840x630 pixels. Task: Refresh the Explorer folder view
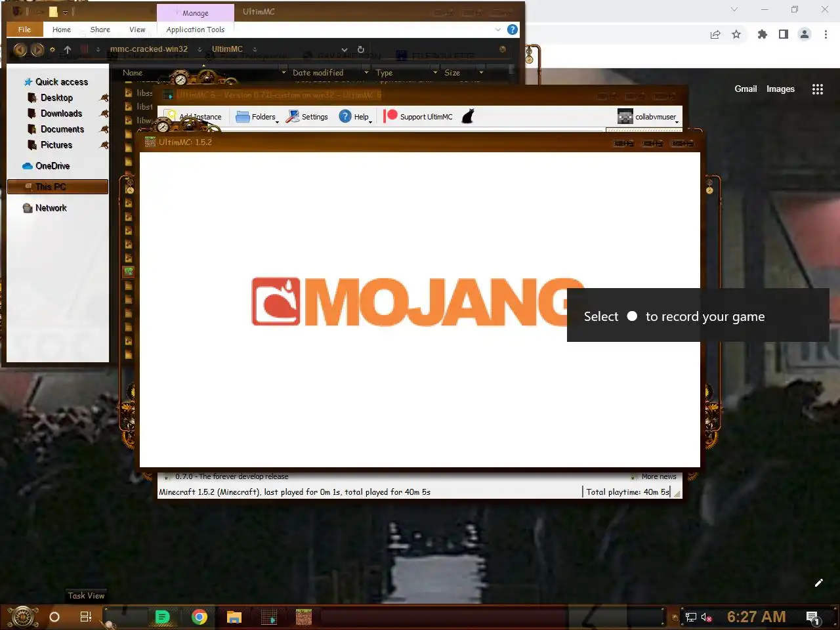pyautogui.click(x=360, y=50)
